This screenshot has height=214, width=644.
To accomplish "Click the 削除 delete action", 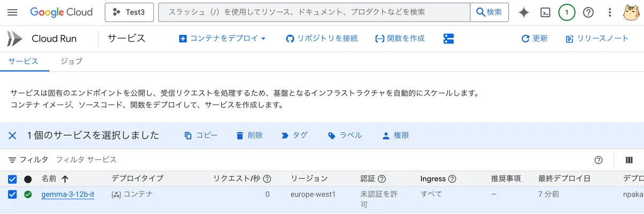I will [250, 136].
